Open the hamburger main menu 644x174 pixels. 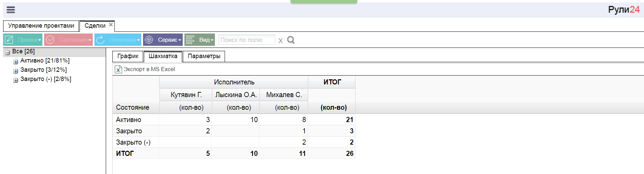pos(11,10)
